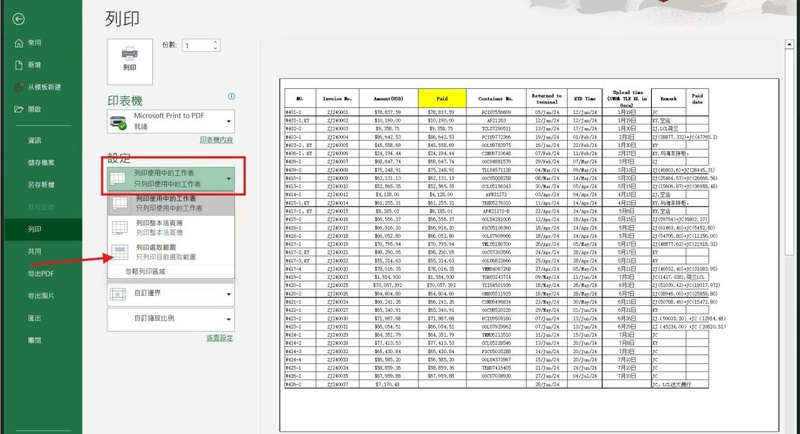Select 列印使用中的工作表 in dropdown list

point(172,203)
